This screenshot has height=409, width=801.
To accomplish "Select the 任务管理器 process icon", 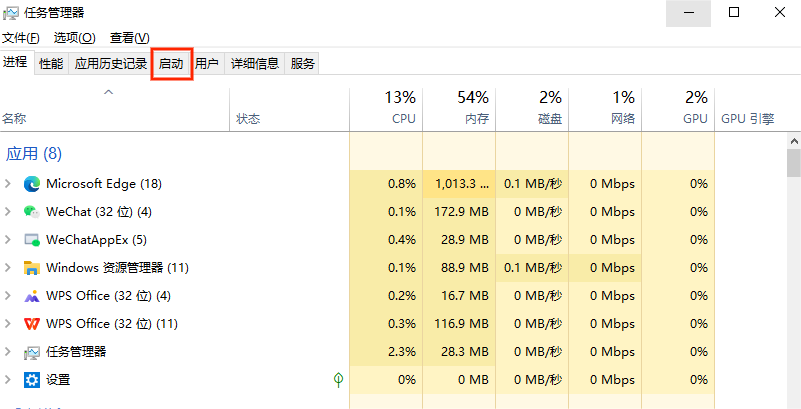I will point(32,352).
